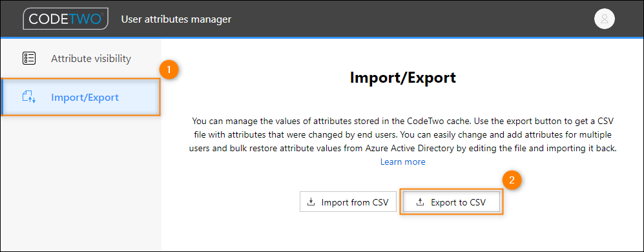Click the upload arrow icon on Export to CSV
Viewport: 644px width, 252px height.
tap(420, 202)
